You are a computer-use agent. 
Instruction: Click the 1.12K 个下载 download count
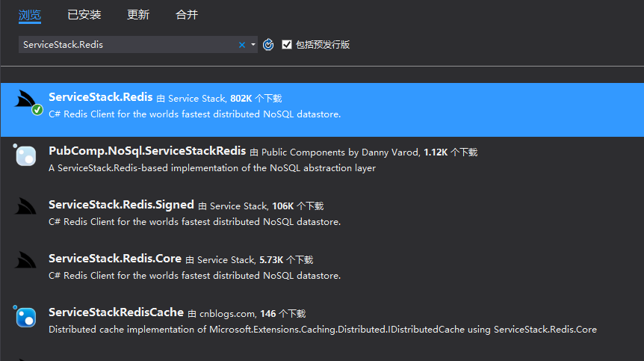tap(451, 152)
